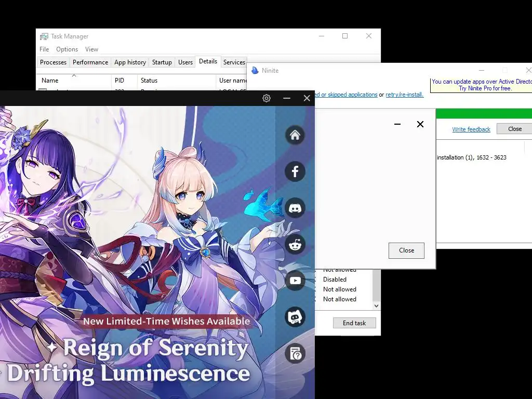Select the Disabled cell in Task Manager
This screenshot has width=532, height=399.
(x=335, y=280)
